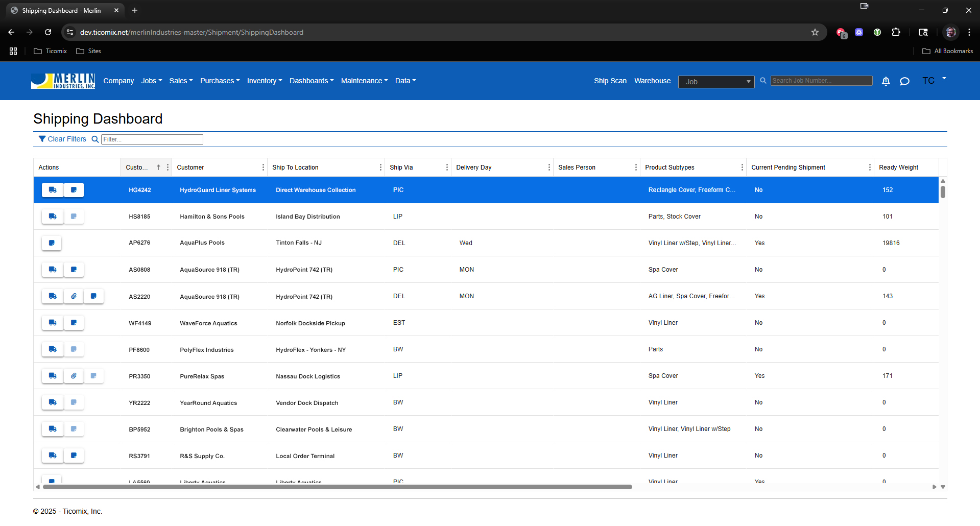The width and height of the screenshot is (980, 526).
Task: Open the Purchases menu
Action: pos(220,81)
